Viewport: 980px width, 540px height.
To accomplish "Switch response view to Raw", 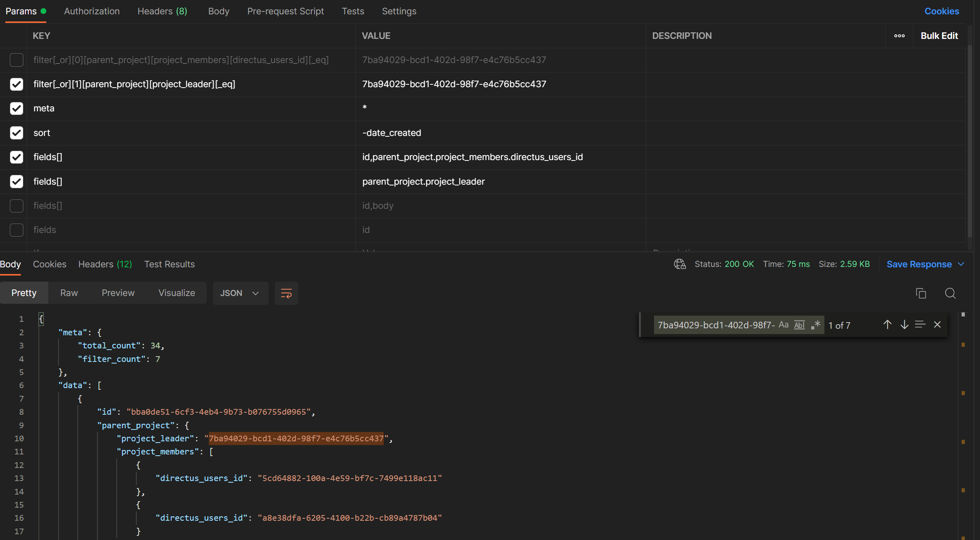I will pos(69,293).
